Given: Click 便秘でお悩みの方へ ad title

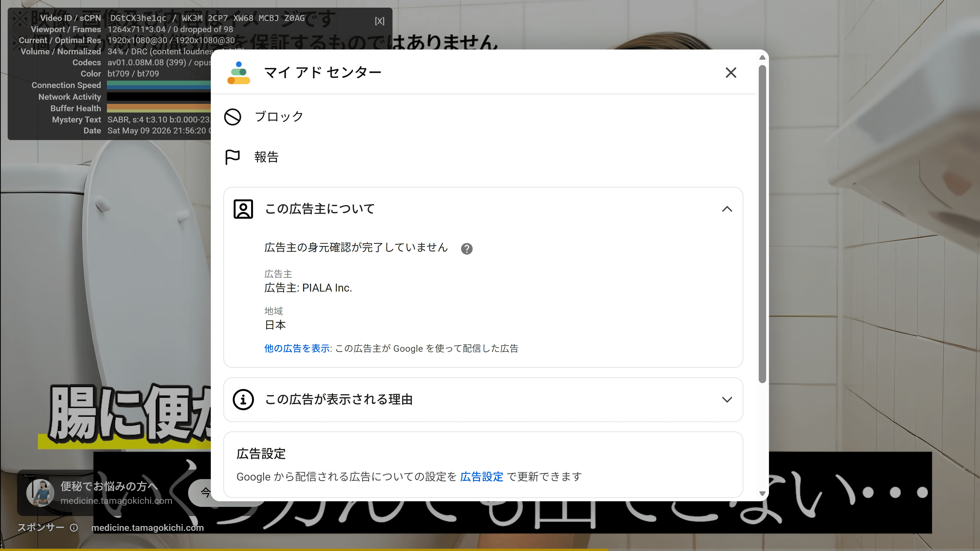Looking at the screenshot, I should (x=109, y=486).
